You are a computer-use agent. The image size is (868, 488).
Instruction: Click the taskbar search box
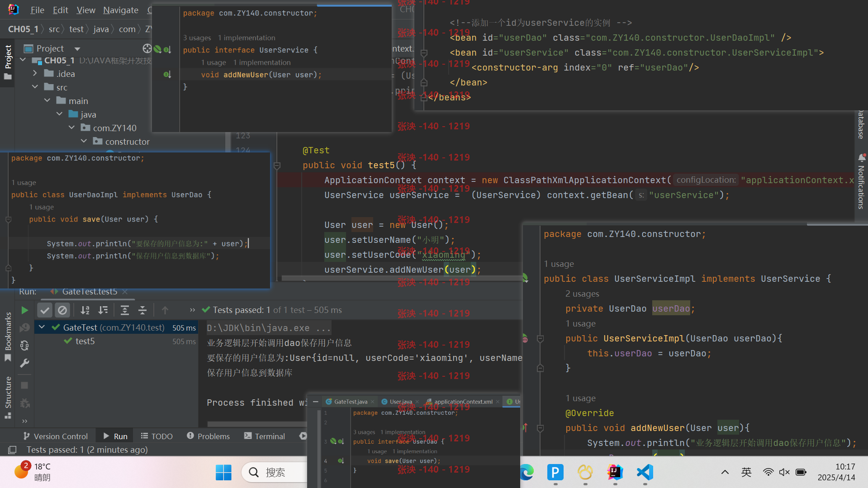pos(275,472)
